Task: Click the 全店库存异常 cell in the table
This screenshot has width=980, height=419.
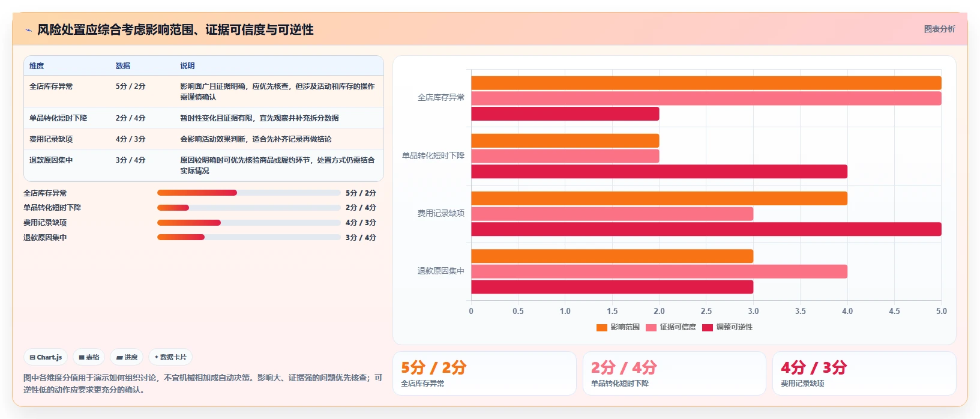Action: point(51,86)
